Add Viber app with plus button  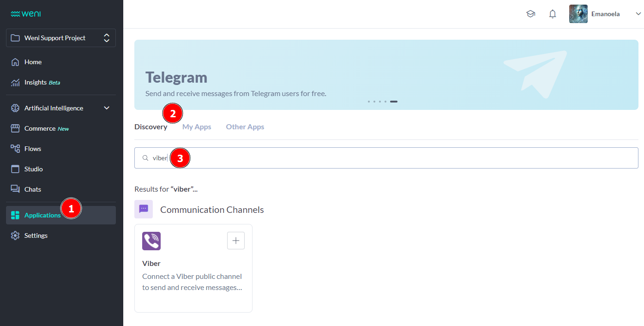[235, 241]
